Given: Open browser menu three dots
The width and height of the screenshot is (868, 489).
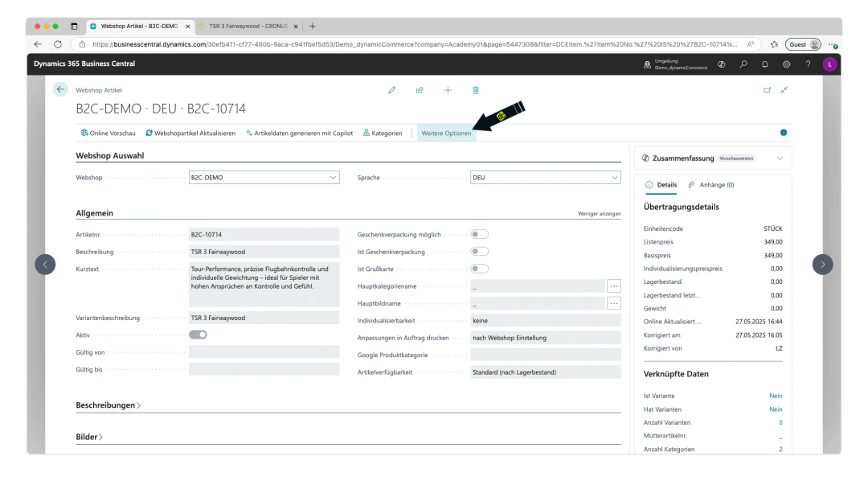Looking at the screenshot, I should 833,44.
